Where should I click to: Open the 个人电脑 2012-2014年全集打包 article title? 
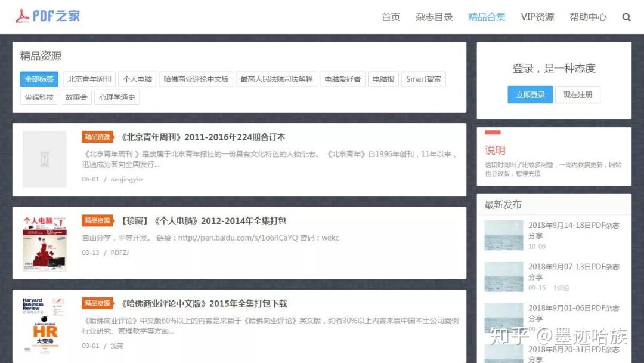pyautogui.click(x=202, y=221)
